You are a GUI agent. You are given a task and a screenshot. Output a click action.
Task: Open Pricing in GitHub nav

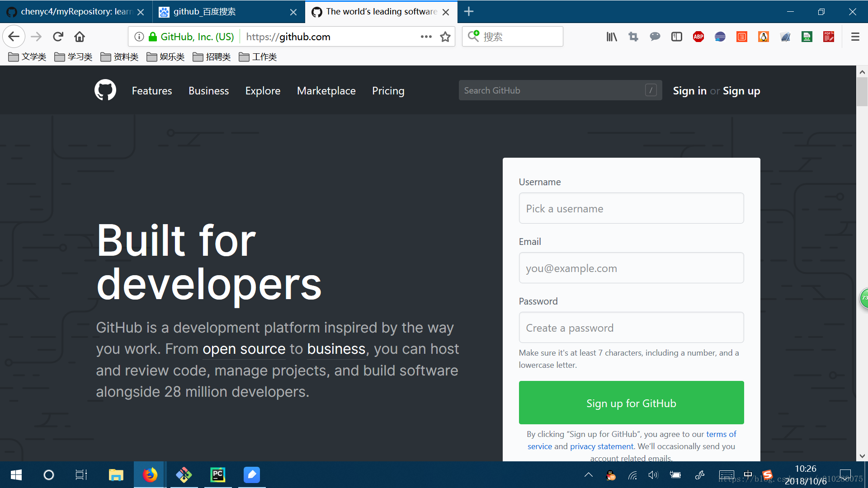(388, 91)
